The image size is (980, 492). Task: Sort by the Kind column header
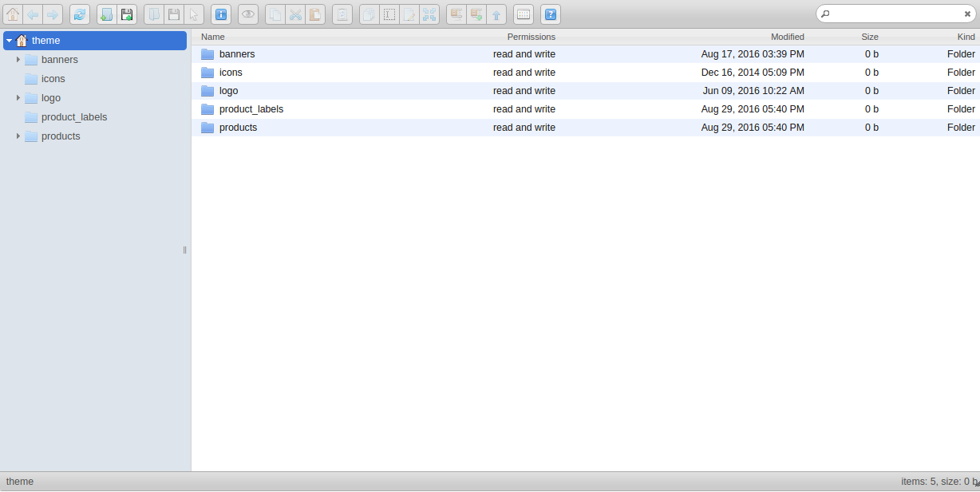(966, 37)
